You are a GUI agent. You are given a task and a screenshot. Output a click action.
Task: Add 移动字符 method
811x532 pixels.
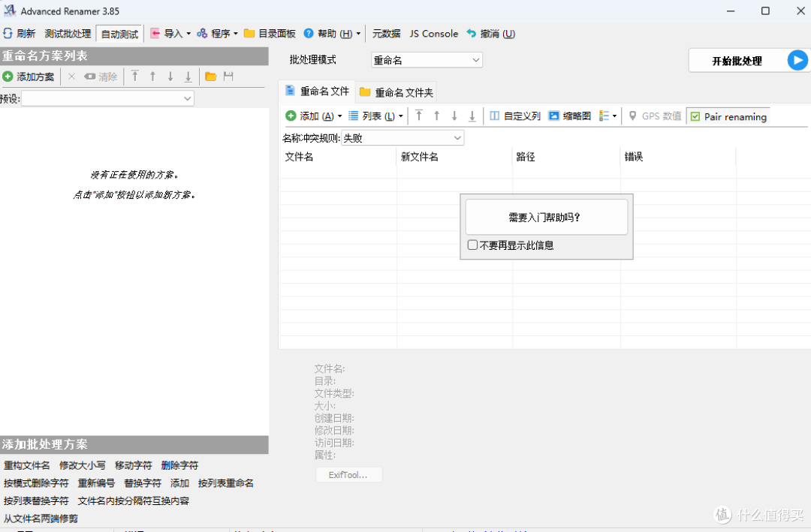coord(134,465)
